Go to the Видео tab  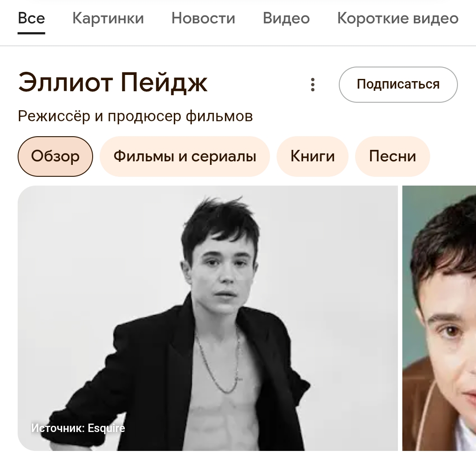[286, 18]
